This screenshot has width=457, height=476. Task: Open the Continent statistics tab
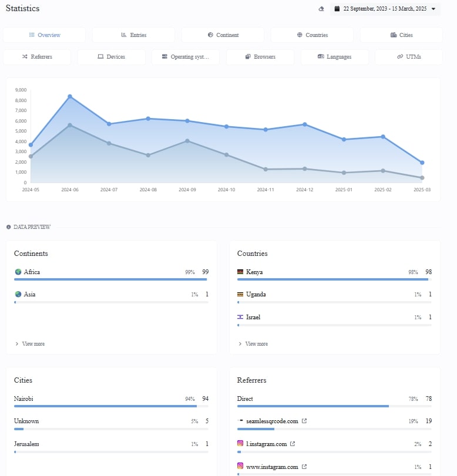[223, 35]
